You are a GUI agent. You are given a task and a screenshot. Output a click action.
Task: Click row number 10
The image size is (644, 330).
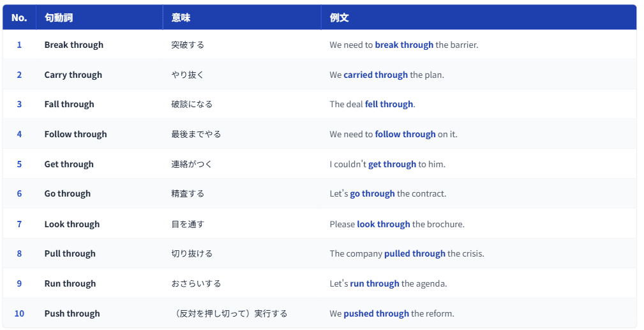19,314
